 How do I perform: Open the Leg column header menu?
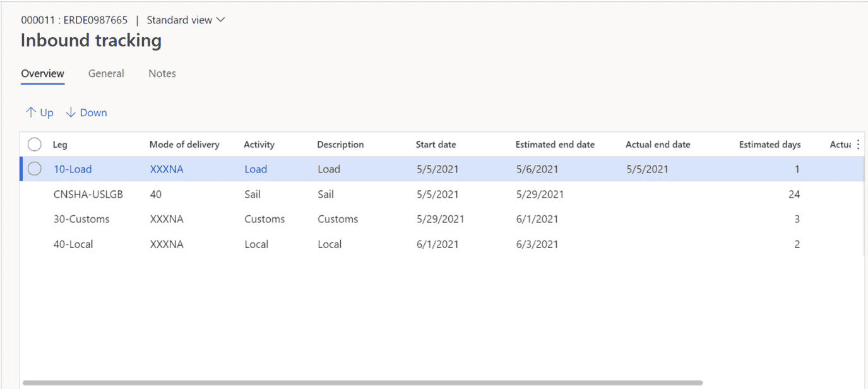pyautogui.click(x=59, y=144)
